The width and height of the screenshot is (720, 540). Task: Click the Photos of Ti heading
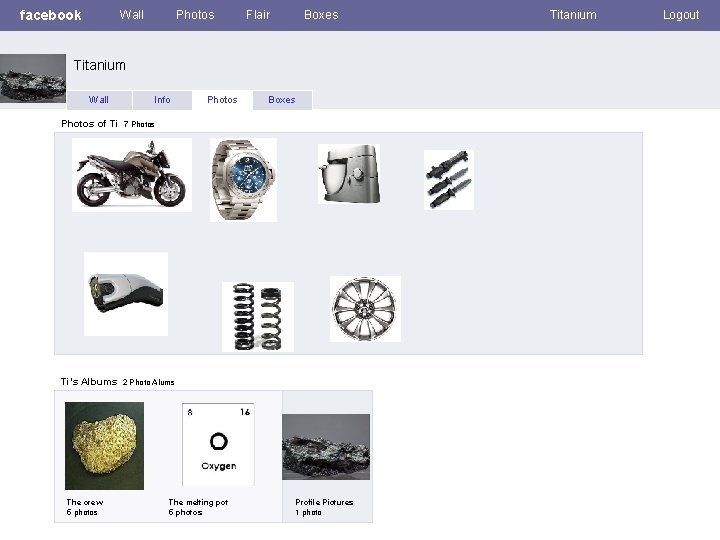(90, 124)
